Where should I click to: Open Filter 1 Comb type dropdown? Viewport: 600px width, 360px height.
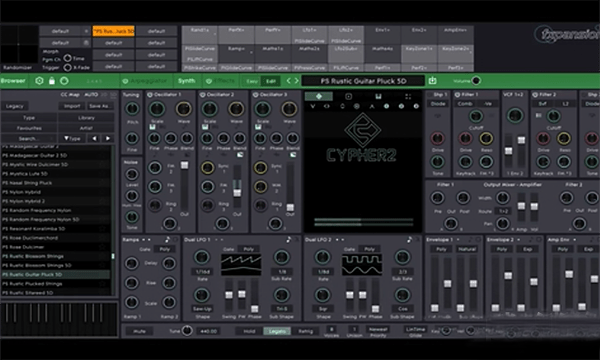pyautogui.click(x=465, y=104)
